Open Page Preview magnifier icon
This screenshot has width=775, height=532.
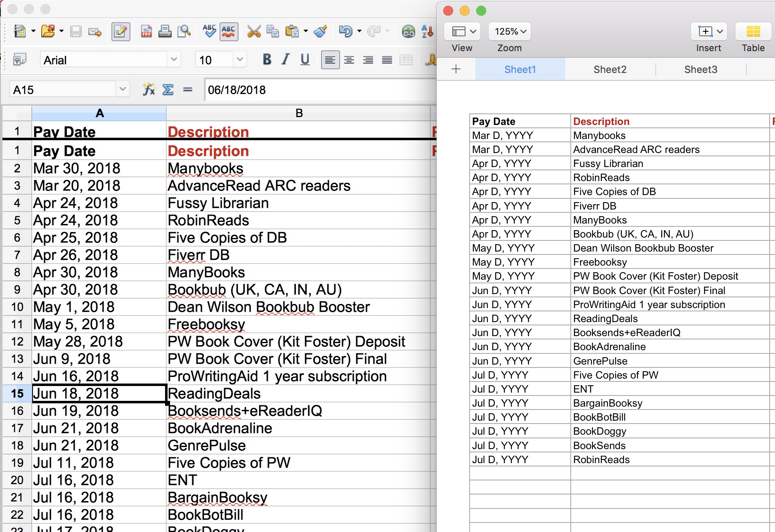(x=184, y=31)
